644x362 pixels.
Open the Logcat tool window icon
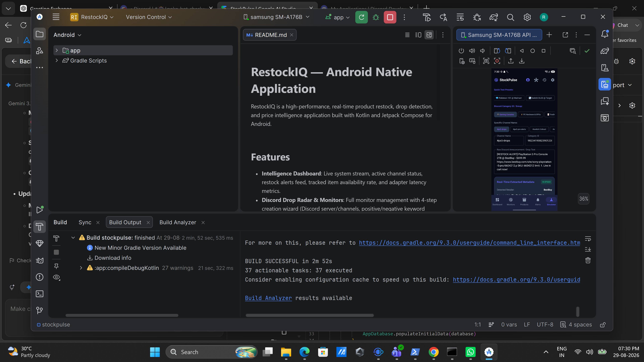click(40, 260)
